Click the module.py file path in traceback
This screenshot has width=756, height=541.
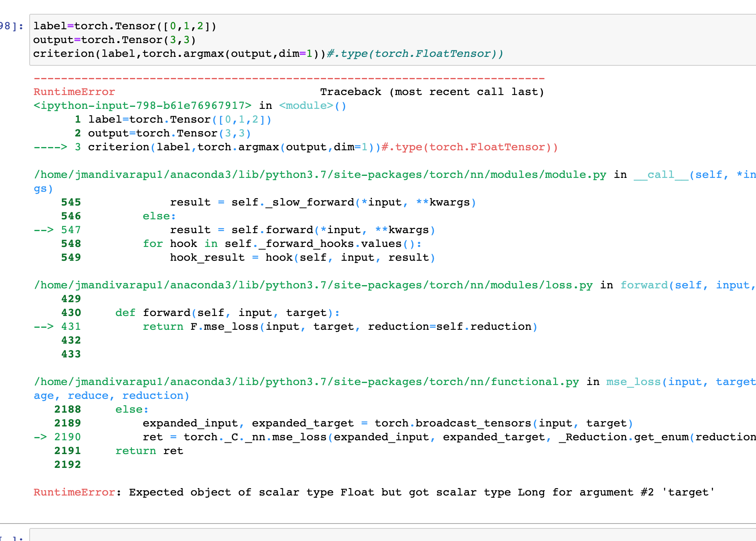click(320, 175)
